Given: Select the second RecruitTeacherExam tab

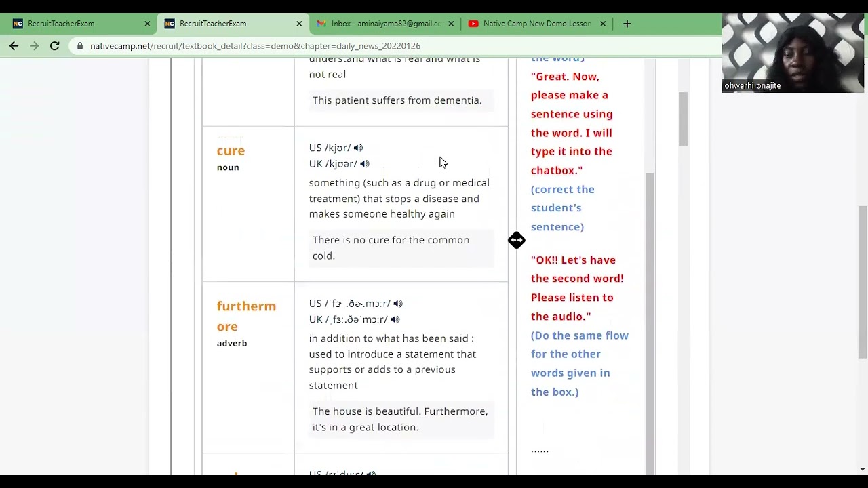Looking at the screenshot, I should pyautogui.click(x=232, y=24).
